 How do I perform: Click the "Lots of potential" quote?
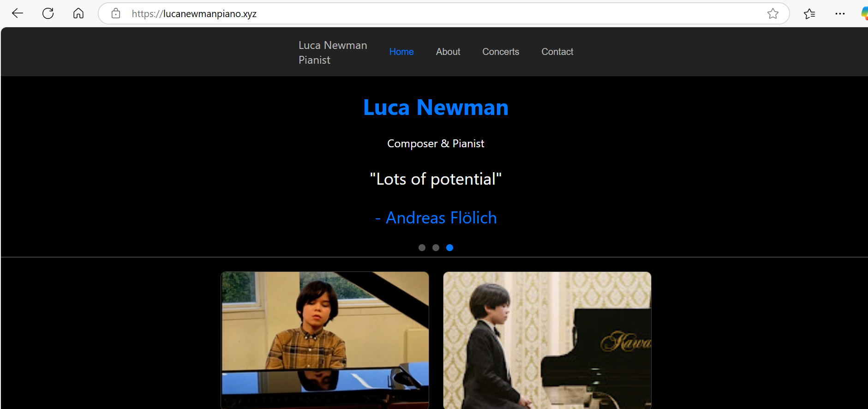click(x=436, y=179)
